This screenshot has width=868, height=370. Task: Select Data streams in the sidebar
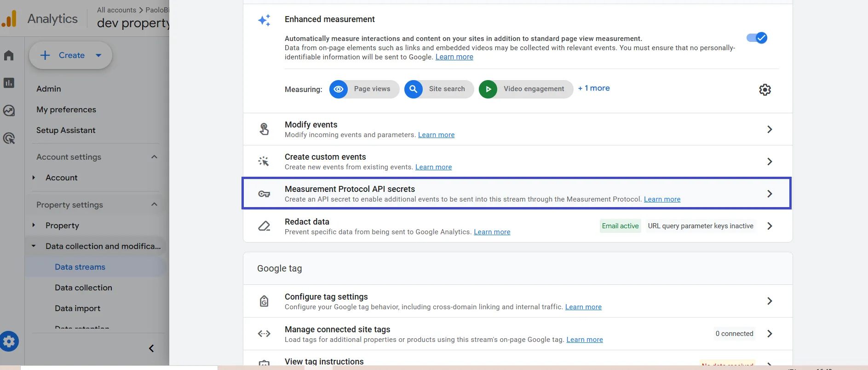80,267
